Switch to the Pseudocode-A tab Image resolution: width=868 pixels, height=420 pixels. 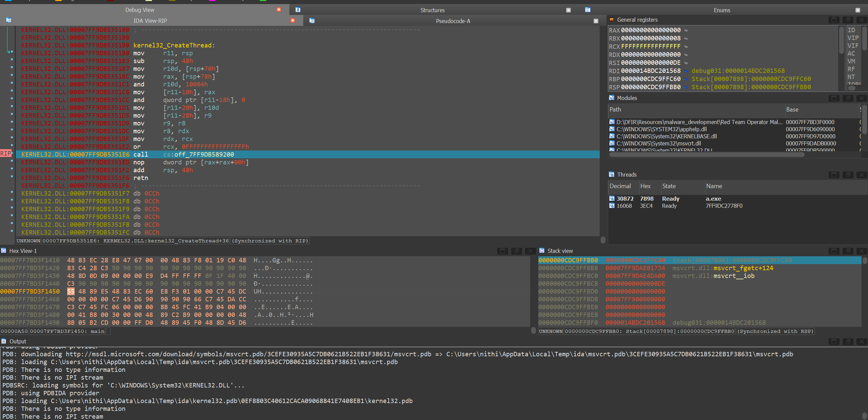pos(453,21)
